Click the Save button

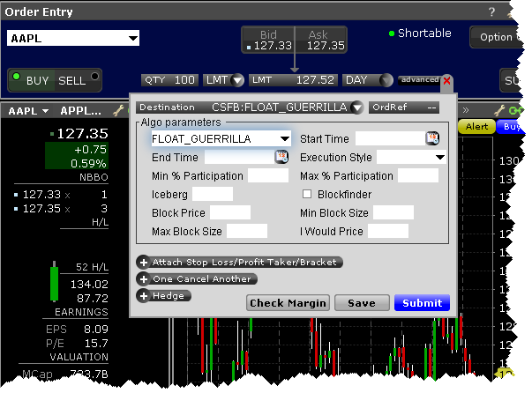click(x=362, y=302)
